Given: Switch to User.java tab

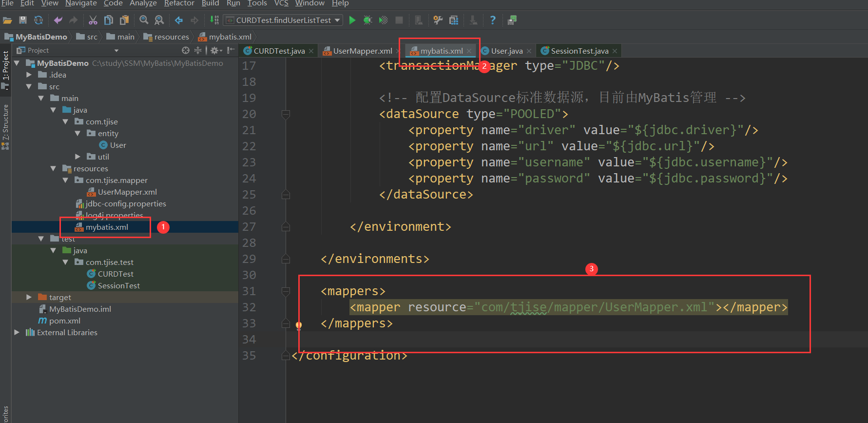Looking at the screenshot, I should (506, 51).
